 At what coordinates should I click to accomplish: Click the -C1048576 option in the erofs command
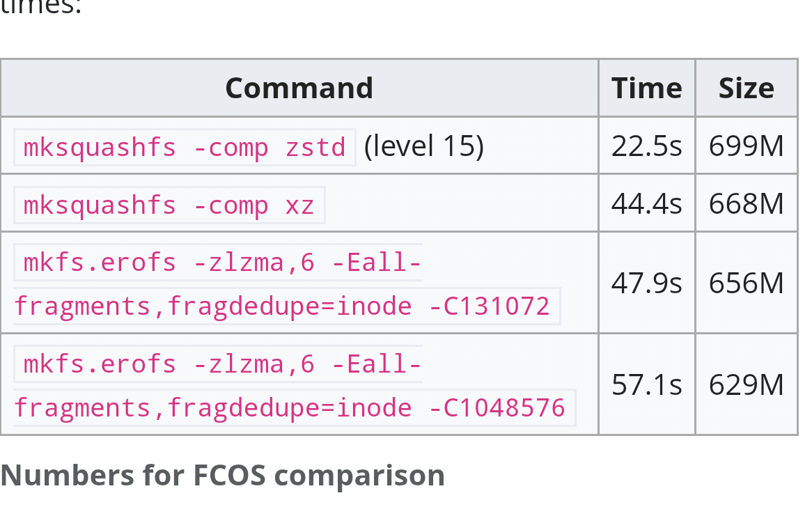point(497,407)
